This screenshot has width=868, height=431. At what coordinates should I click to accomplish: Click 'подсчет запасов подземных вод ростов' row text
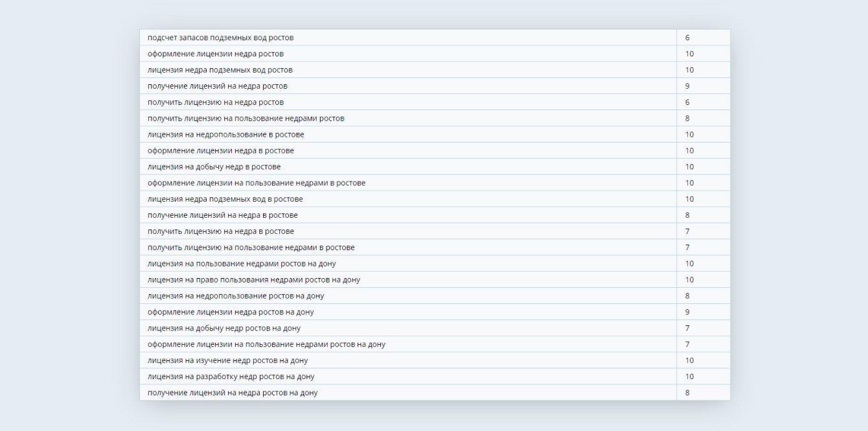click(x=220, y=38)
